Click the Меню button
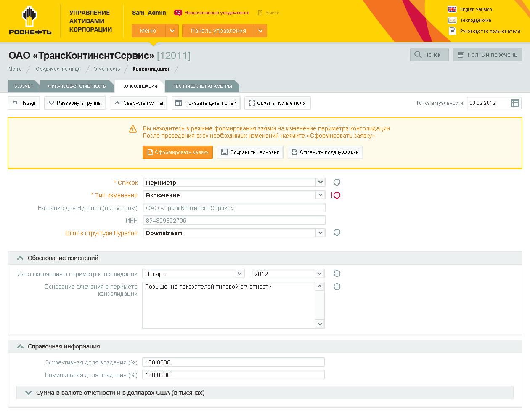 (148, 31)
